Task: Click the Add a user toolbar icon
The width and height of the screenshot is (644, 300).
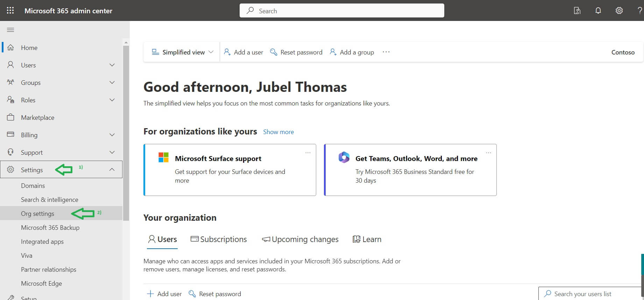Action: 227,52
